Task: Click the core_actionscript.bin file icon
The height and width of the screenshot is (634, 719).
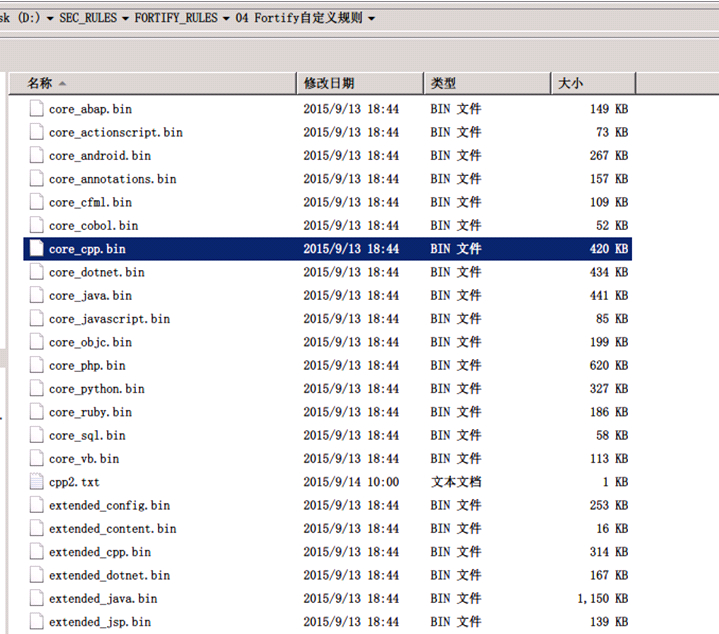Action: pyautogui.click(x=37, y=132)
